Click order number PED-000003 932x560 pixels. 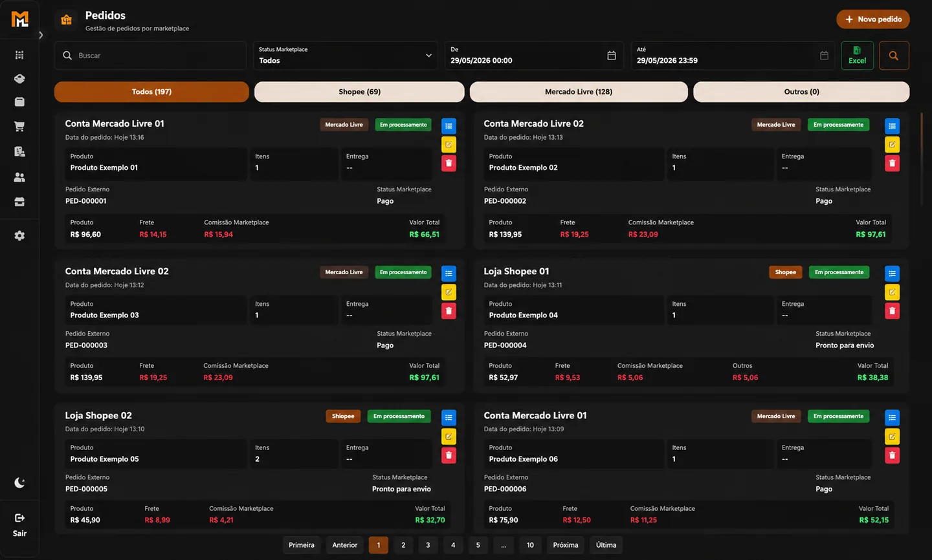click(x=86, y=345)
